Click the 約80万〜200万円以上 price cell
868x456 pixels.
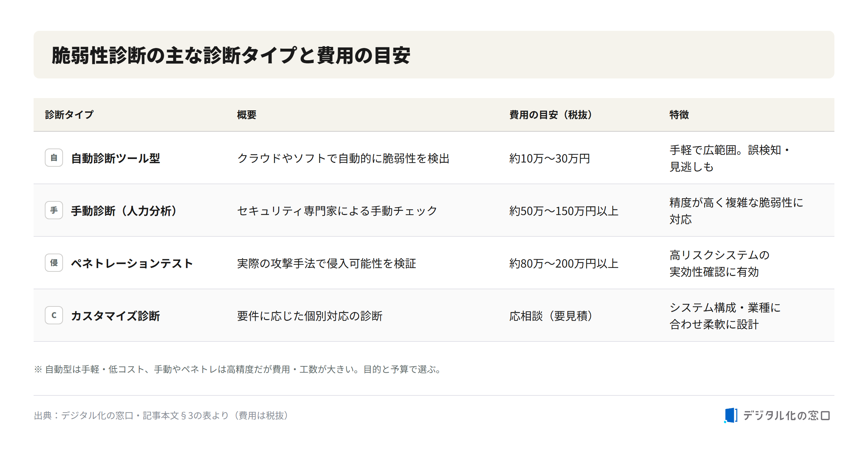tap(564, 263)
